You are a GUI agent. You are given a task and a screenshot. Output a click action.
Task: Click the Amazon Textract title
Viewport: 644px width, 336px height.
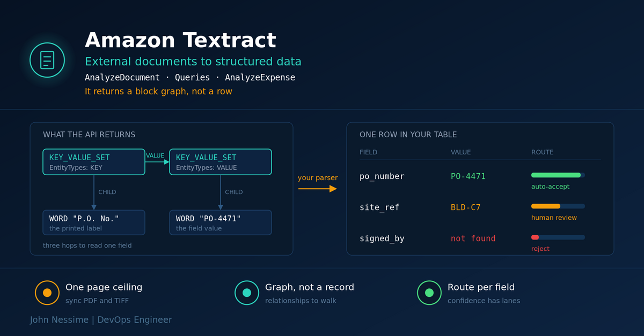(180, 41)
